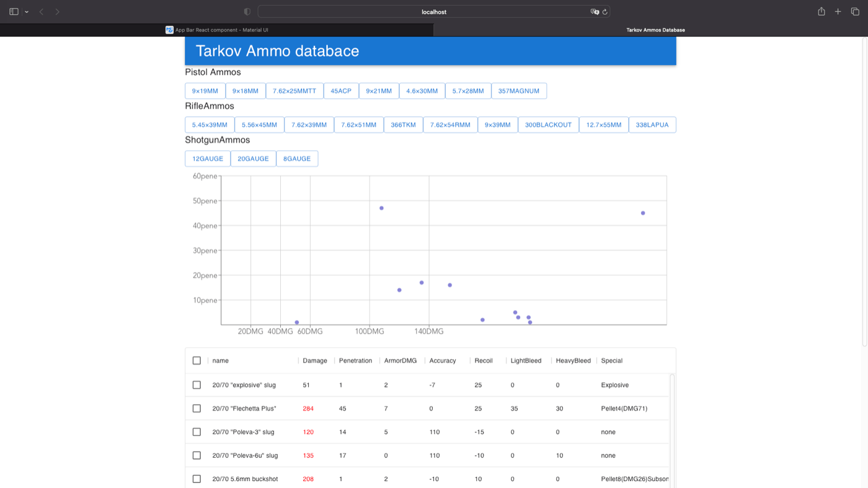Click the red Damage value 208
Screen dimensions: 868x488
click(x=308, y=479)
